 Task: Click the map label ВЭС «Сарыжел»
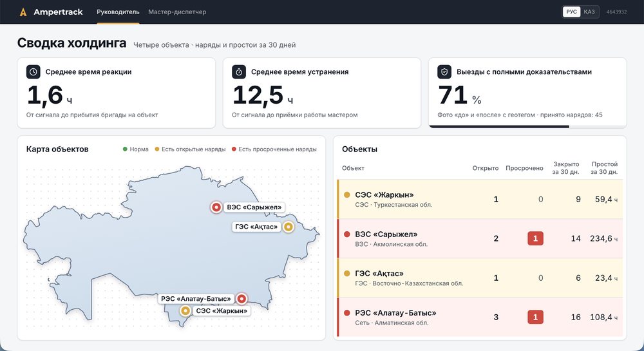pyautogui.click(x=254, y=207)
